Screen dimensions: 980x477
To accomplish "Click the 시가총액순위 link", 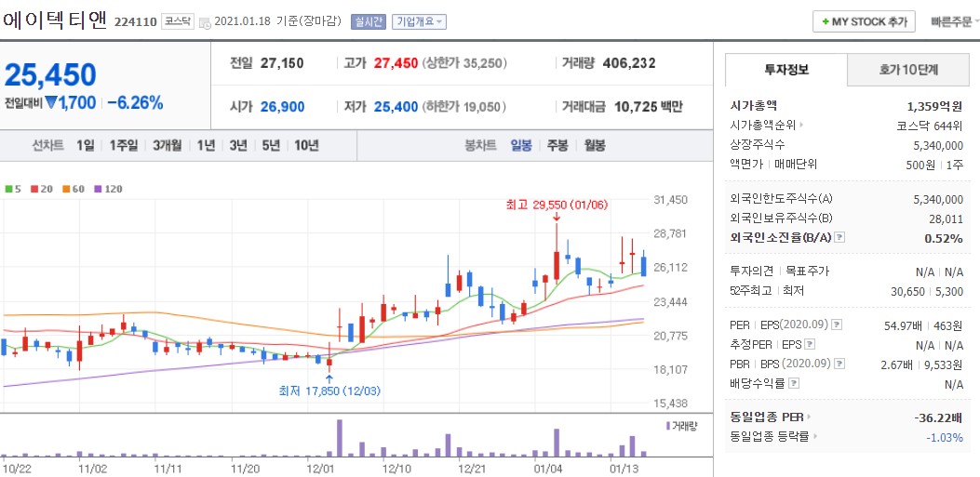I will coord(762,125).
